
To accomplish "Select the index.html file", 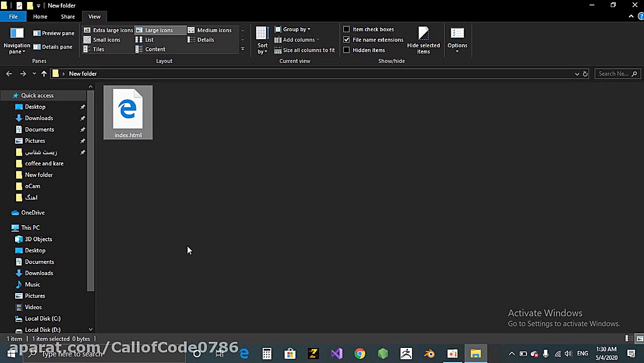I will pyautogui.click(x=128, y=112).
